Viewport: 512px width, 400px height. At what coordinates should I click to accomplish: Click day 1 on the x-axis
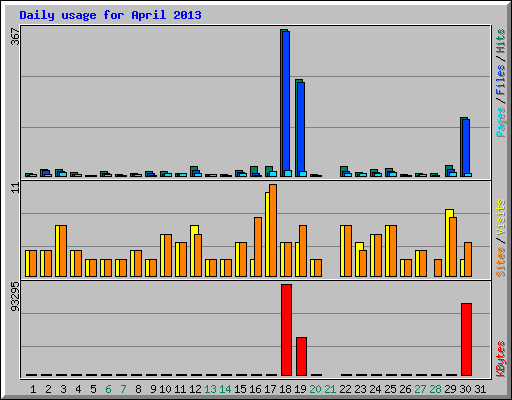[x=33, y=389]
